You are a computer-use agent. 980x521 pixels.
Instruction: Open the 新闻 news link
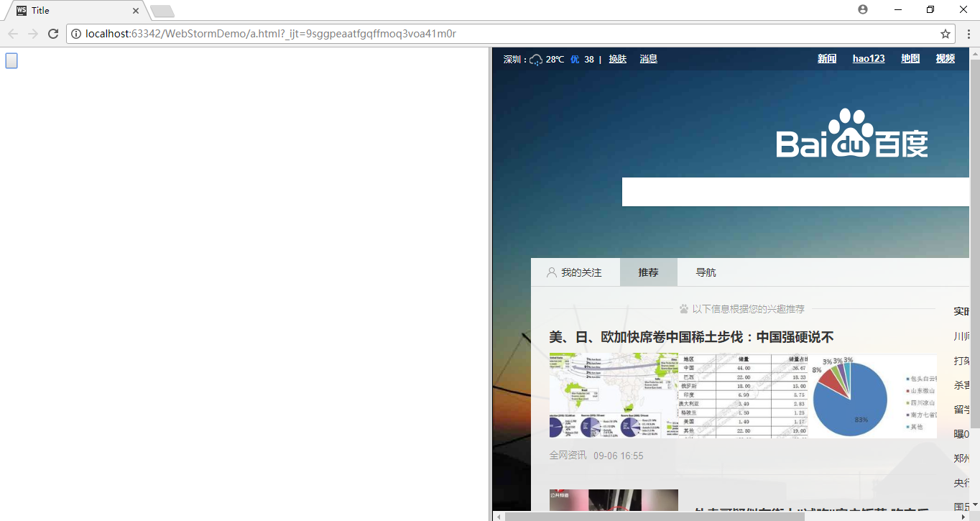[x=827, y=59]
